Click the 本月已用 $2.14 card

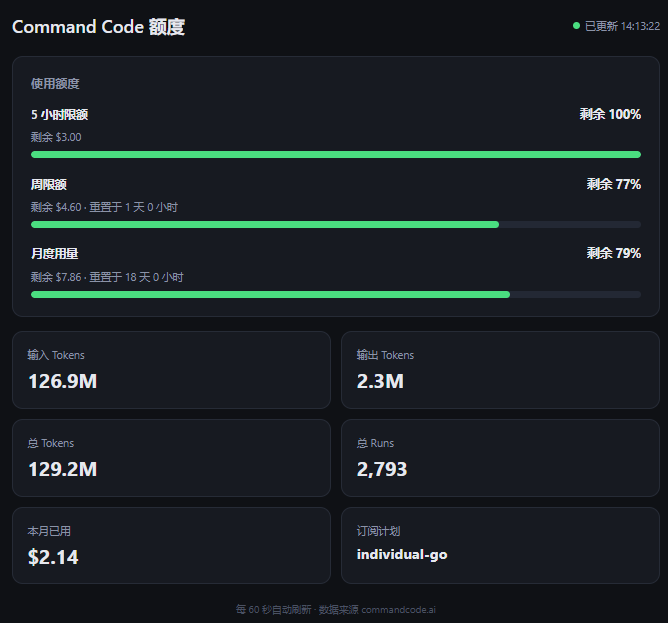pos(171,545)
